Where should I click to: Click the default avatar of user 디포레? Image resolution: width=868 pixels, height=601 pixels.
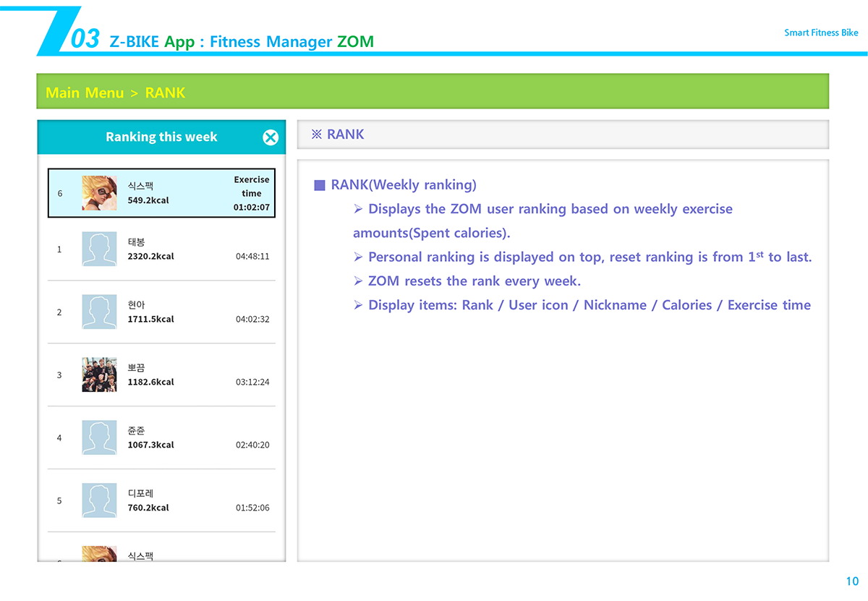point(99,500)
